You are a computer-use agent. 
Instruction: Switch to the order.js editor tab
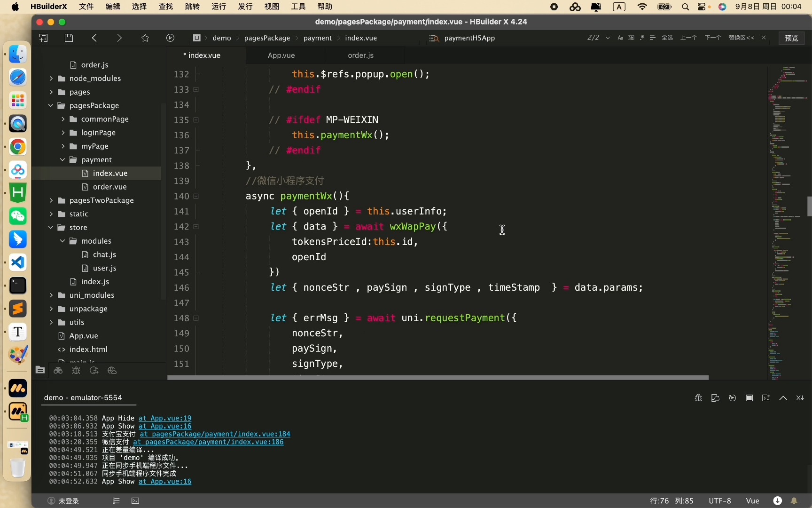360,56
